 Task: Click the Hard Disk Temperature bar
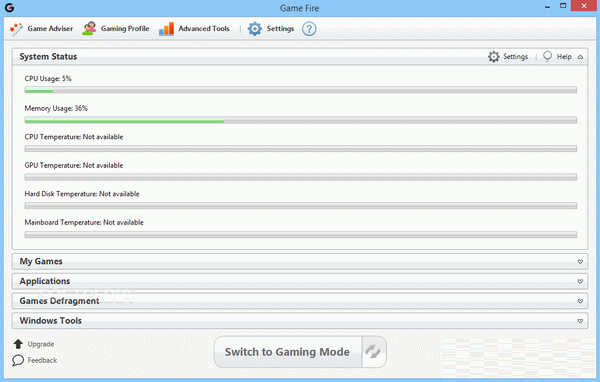[301, 206]
